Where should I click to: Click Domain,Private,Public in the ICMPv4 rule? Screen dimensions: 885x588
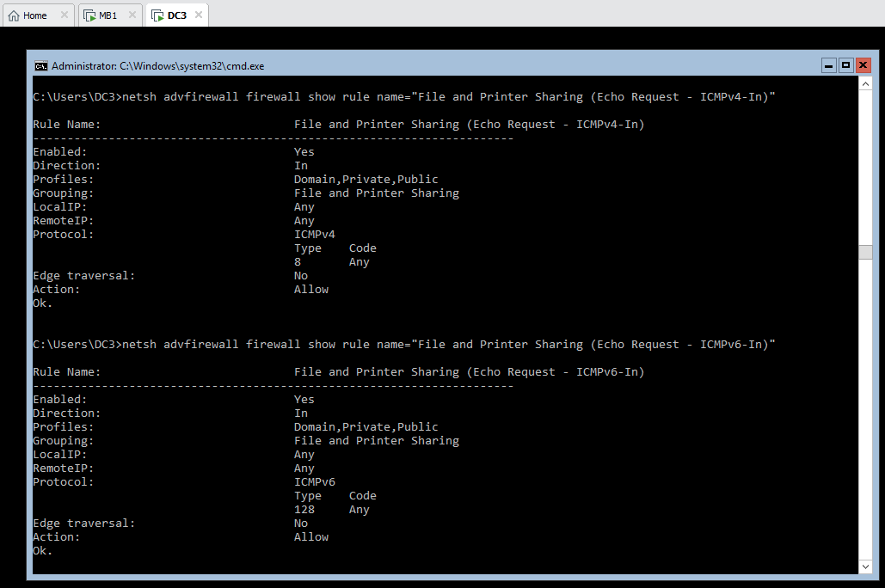[366, 180]
